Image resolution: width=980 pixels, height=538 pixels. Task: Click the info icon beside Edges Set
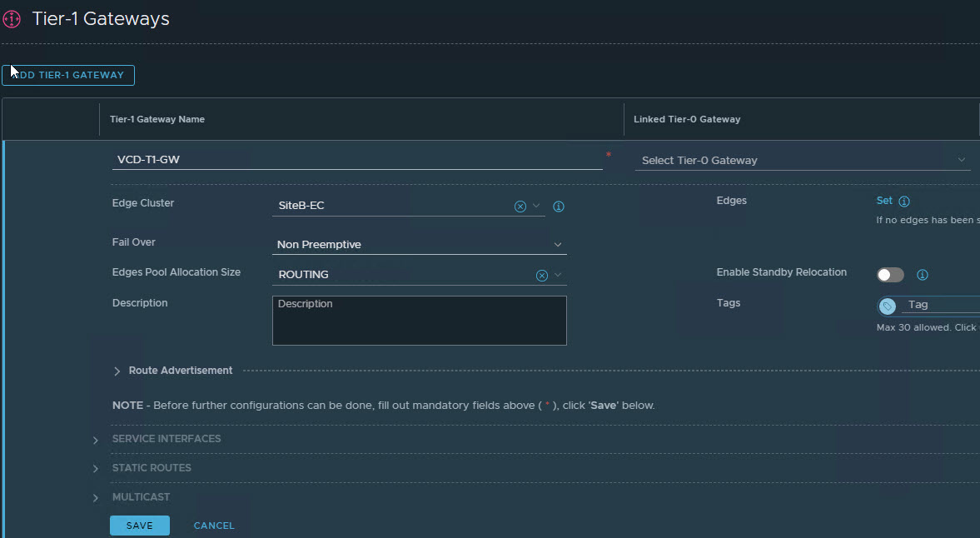click(904, 202)
